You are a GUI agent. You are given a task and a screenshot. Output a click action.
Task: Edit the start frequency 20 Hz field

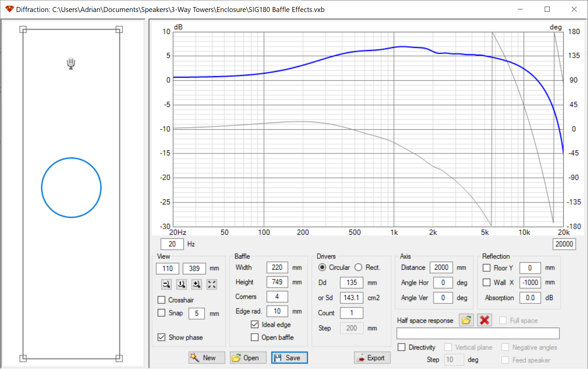point(172,244)
